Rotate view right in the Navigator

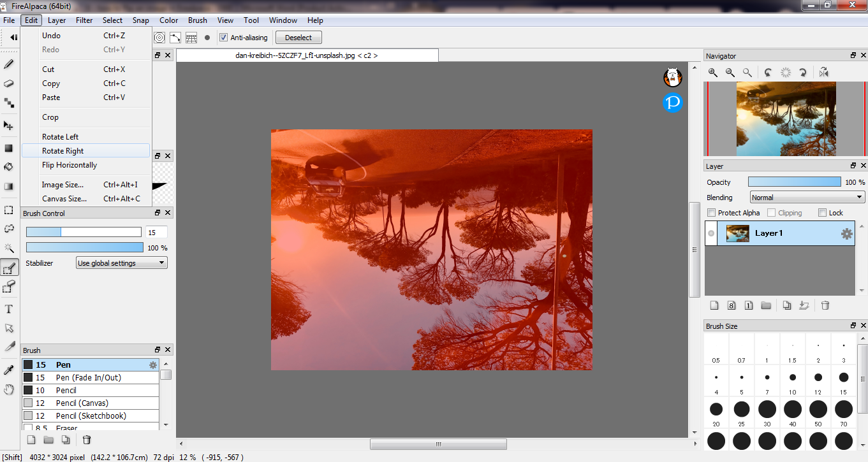[803, 73]
